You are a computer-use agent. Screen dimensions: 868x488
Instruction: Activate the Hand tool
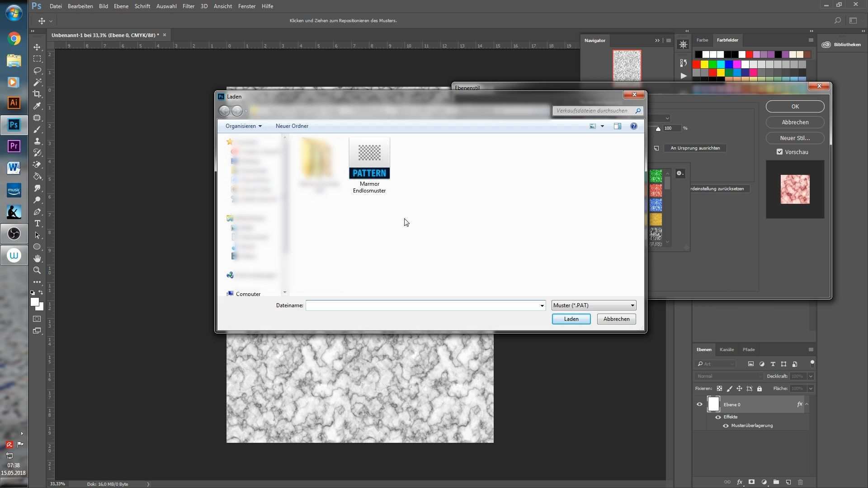tap(37, 258)
